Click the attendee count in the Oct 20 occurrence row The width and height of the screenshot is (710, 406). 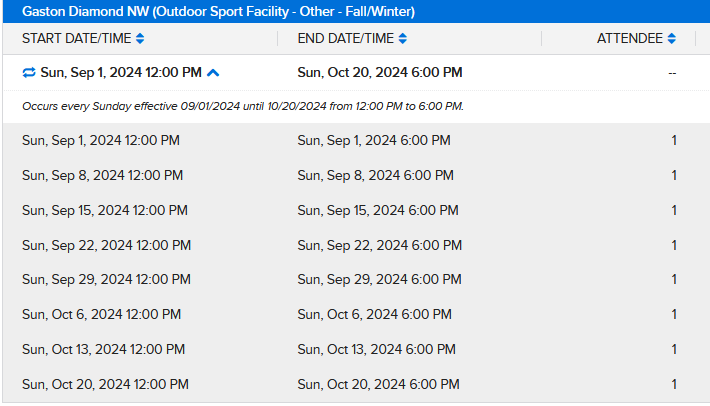pos(674,384)
